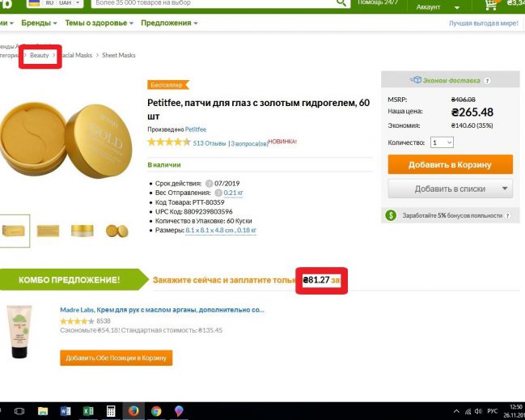The height and width of the screenshot is (420, 525).
Task: Click the shipping weight info icon
Action: coord(218,193)
